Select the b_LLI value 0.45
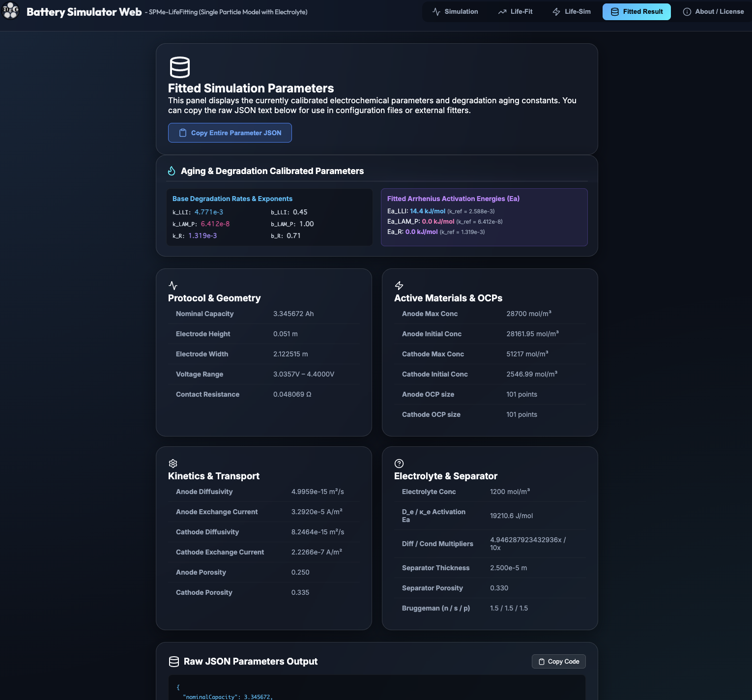This screenshot has height=700, width=752. pyautogui.click(x=300, y=212)
